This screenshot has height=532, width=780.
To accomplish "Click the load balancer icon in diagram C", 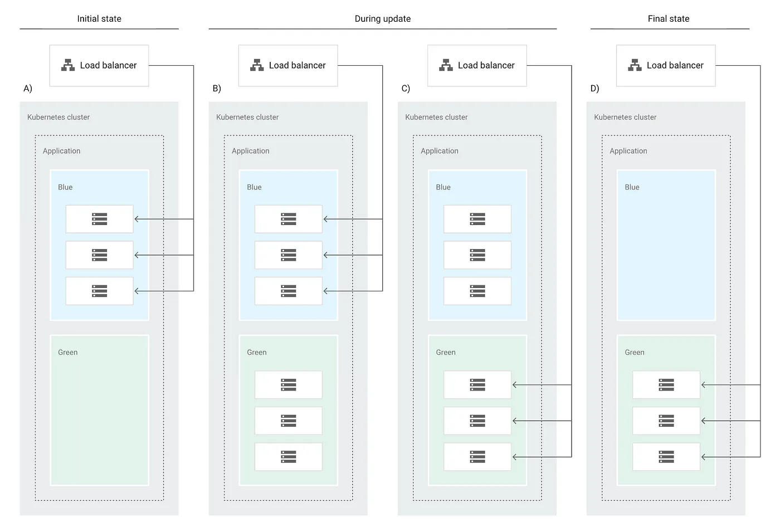I will pos(446,65).
